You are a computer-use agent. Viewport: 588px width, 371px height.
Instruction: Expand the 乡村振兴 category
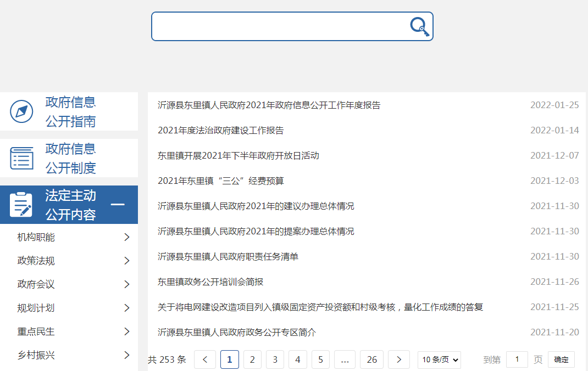(127, 355)
